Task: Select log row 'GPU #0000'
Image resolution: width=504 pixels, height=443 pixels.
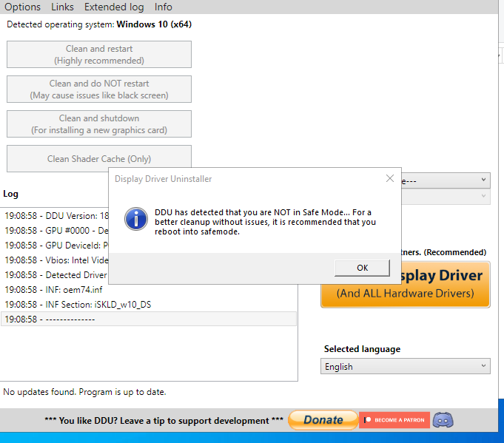Action: 56,231
